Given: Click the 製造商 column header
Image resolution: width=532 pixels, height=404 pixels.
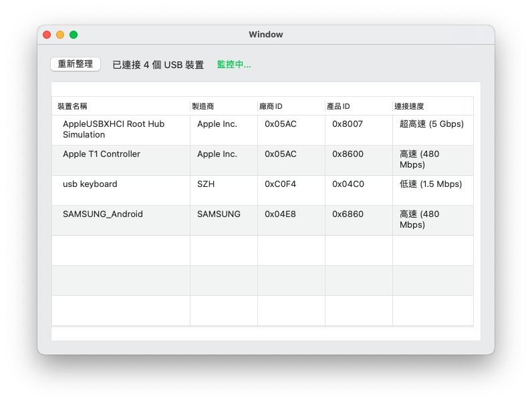Looking at the screenshot, I should tap(203, 106).
